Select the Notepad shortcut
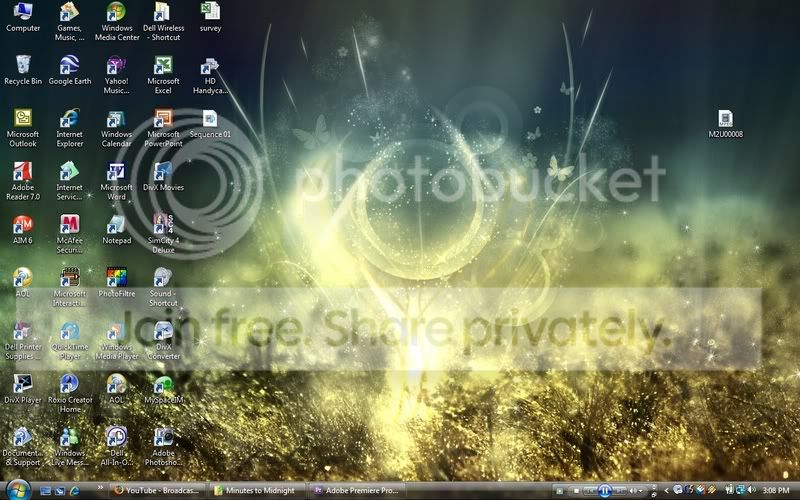 116,230
